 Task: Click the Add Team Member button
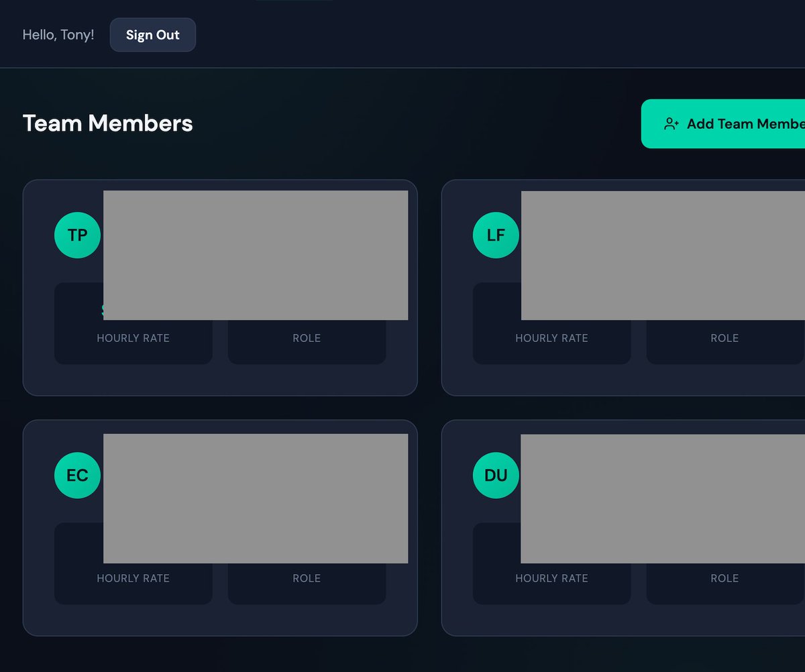click(x=723, y=124)
